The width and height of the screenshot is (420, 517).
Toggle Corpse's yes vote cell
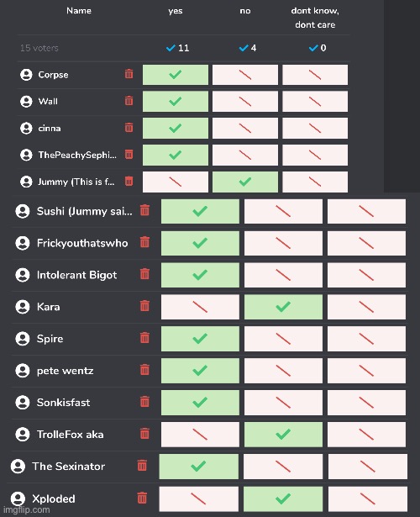[x=176, y=75]
